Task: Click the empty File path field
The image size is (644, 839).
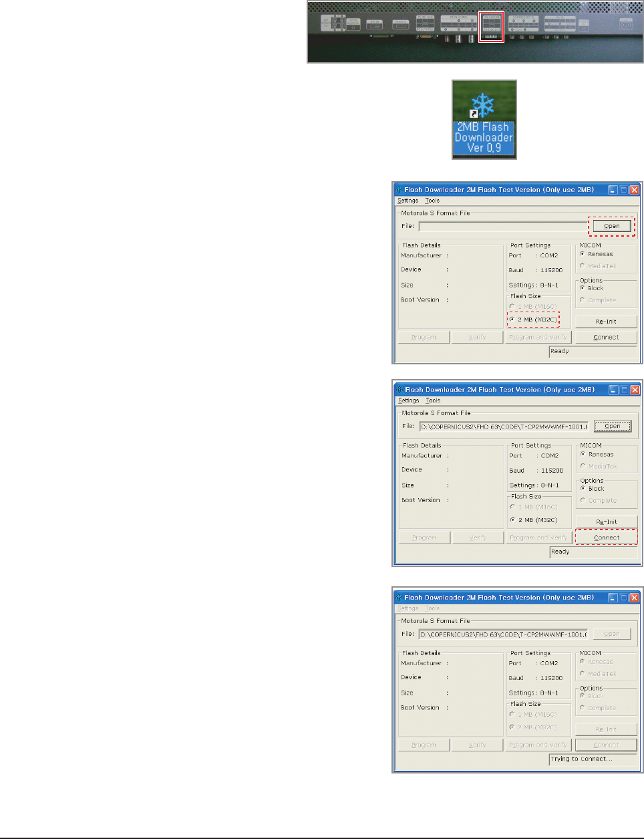Action: tap(502, 226)
